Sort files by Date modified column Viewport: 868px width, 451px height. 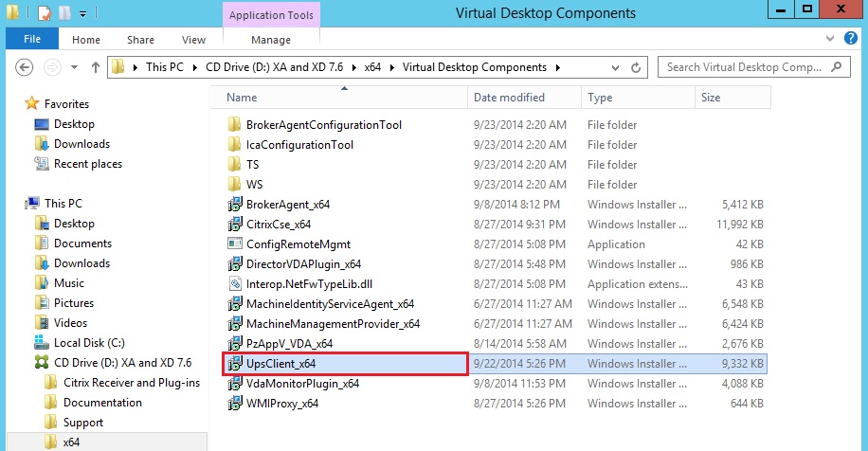pos(509,98)
